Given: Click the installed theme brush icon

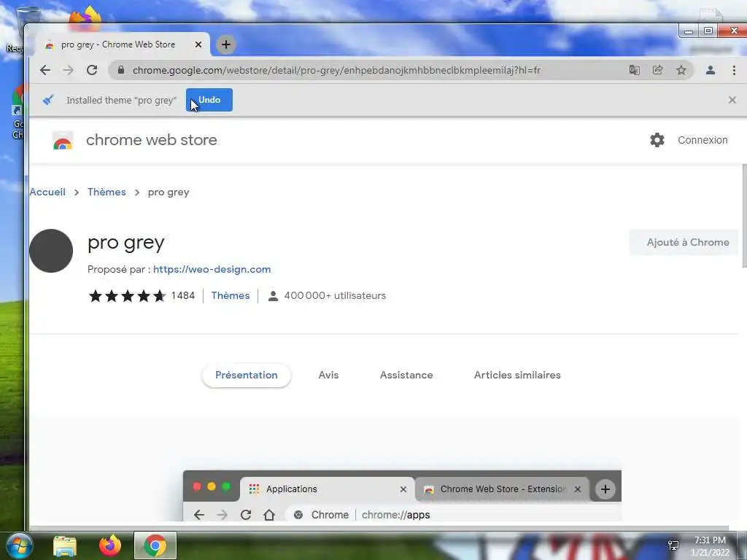Looking at the screenshot, I should click(x=48, y=100).
